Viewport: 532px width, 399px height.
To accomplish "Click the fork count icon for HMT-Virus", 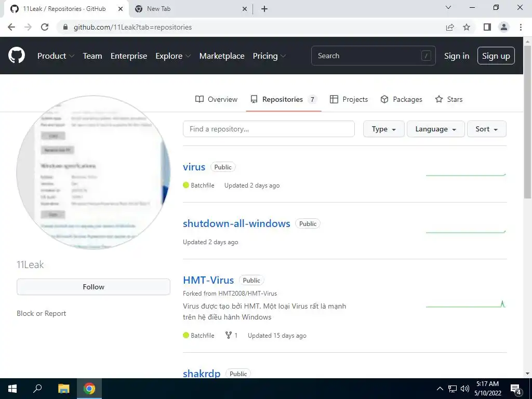I will click(229, 335).
